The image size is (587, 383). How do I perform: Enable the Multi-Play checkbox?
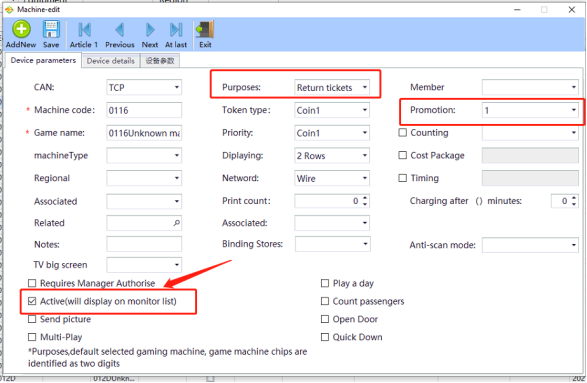coord(32,337)
